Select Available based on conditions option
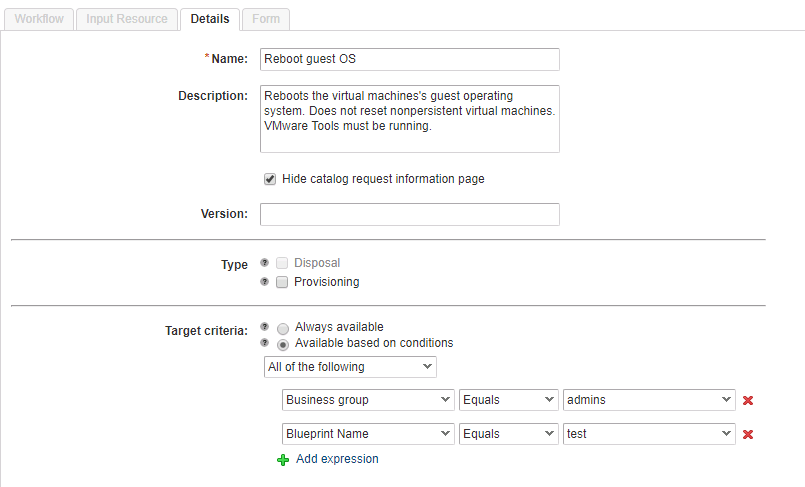This screenshot has height=487, width=805. 283,344
